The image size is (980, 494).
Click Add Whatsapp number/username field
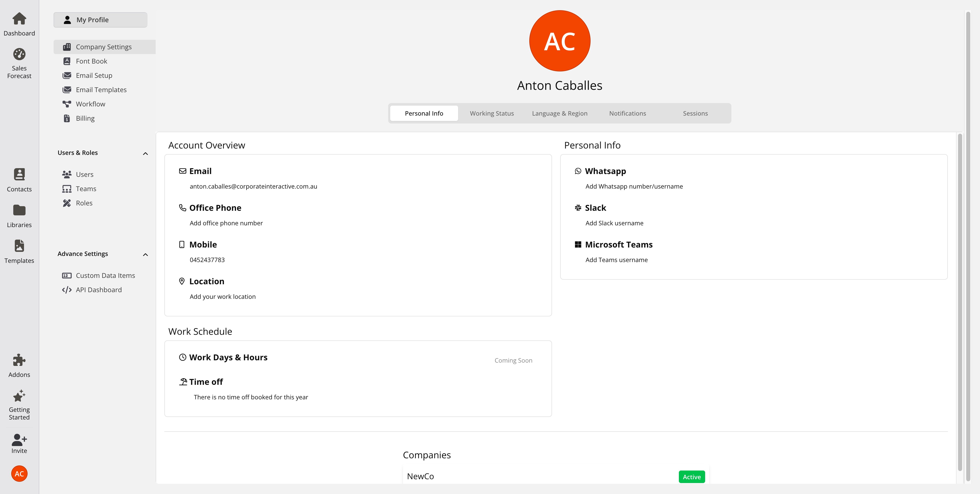(634, 186)
